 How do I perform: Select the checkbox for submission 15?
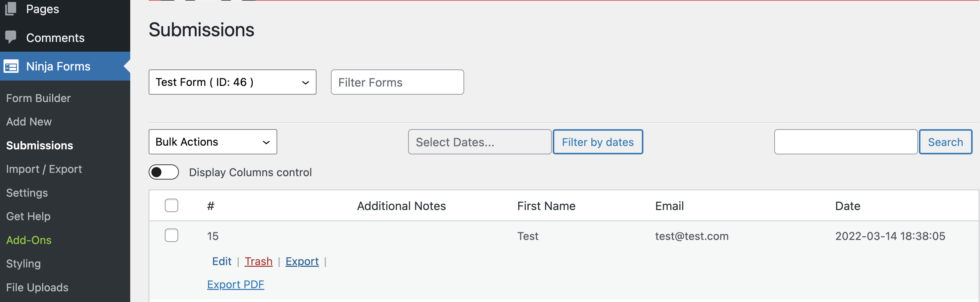tap(171, 236)
